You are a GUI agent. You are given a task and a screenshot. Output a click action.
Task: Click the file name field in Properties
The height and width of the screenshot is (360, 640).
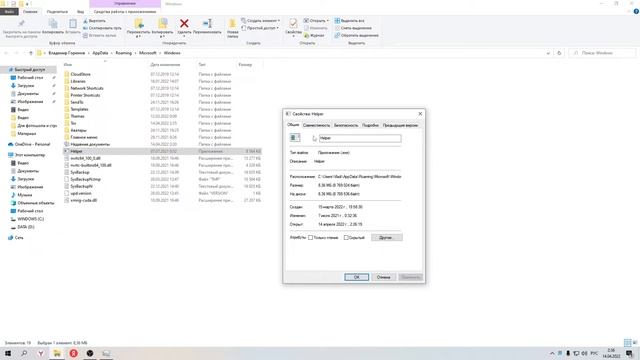pyautogui.click(x=360, y=138)
